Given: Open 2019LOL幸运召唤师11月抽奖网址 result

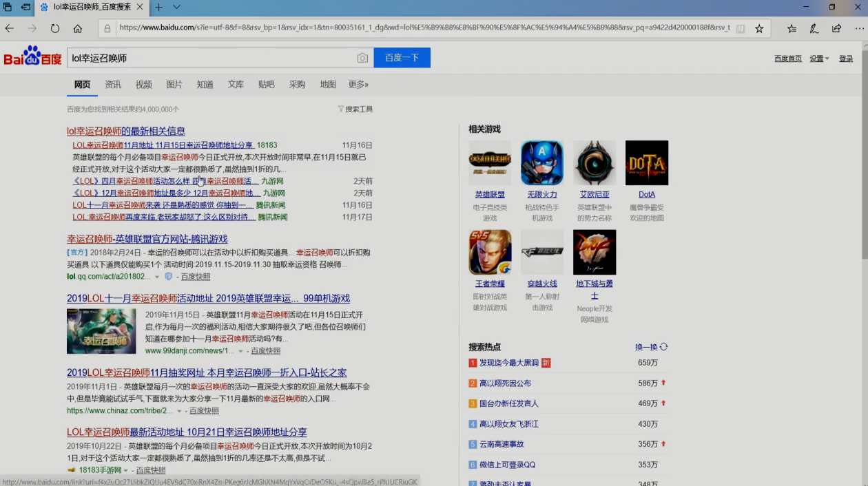Looking at the screenshot, I should pyautogui.click(x=207, y=372).
